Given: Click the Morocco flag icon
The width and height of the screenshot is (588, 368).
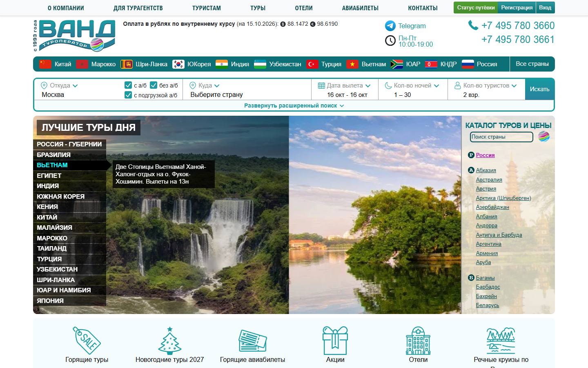Looking at the screenshot, I should tap(82, 64).
